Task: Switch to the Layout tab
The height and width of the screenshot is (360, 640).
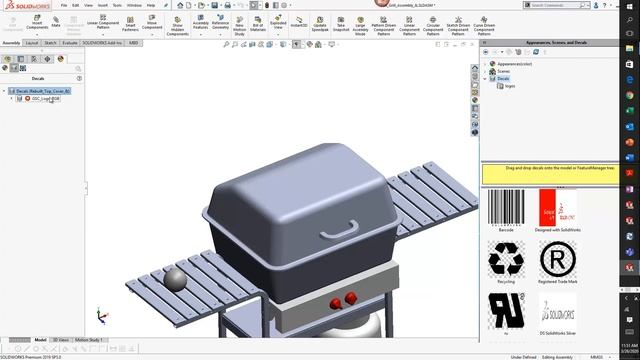Action: pos(32,43)
